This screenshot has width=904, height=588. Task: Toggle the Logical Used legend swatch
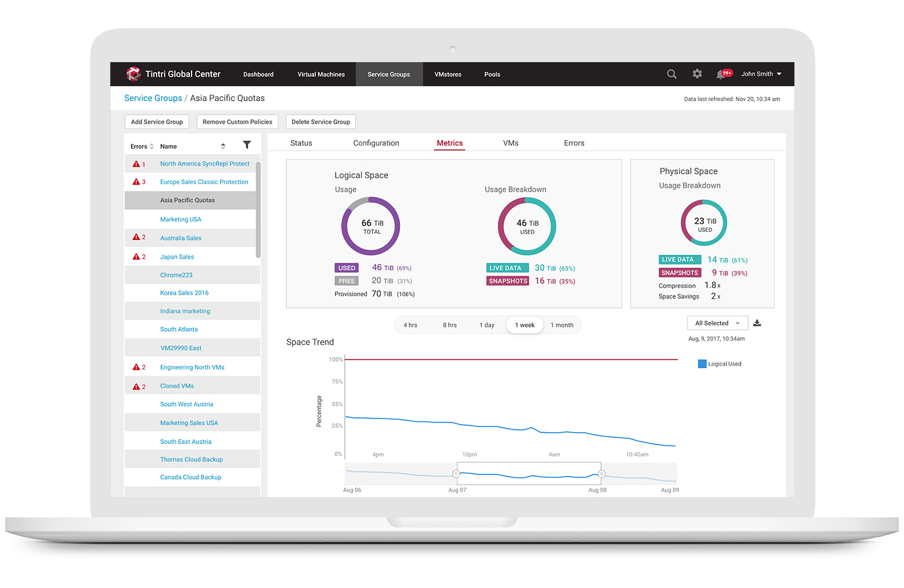click(702, 364)
